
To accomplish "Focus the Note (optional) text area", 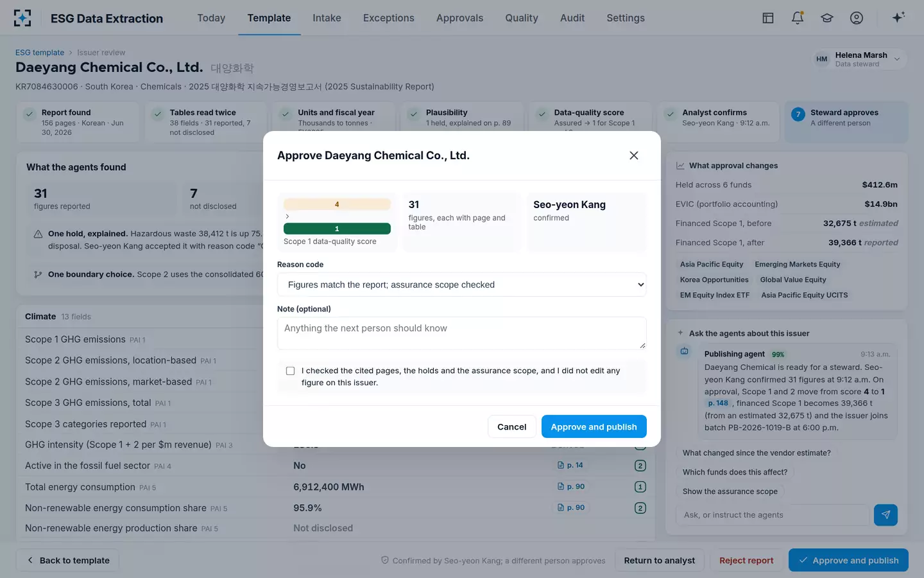I will tap(462, 333).
